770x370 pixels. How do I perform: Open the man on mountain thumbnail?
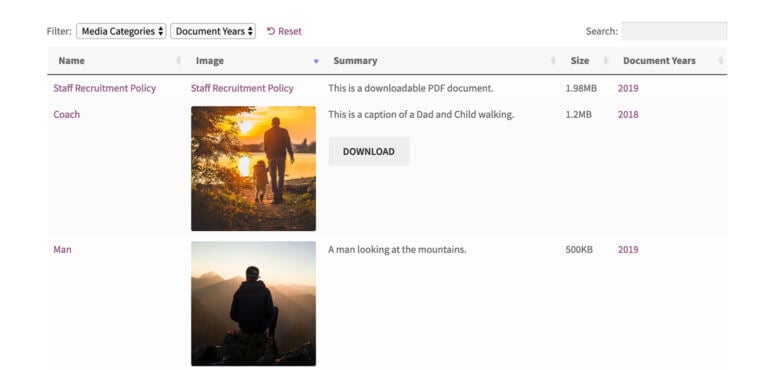pos(253,304)
